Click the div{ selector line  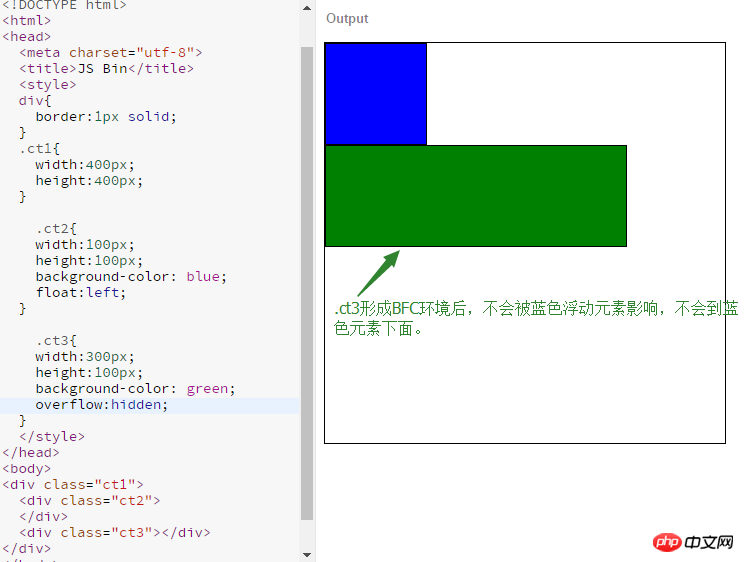35,101
